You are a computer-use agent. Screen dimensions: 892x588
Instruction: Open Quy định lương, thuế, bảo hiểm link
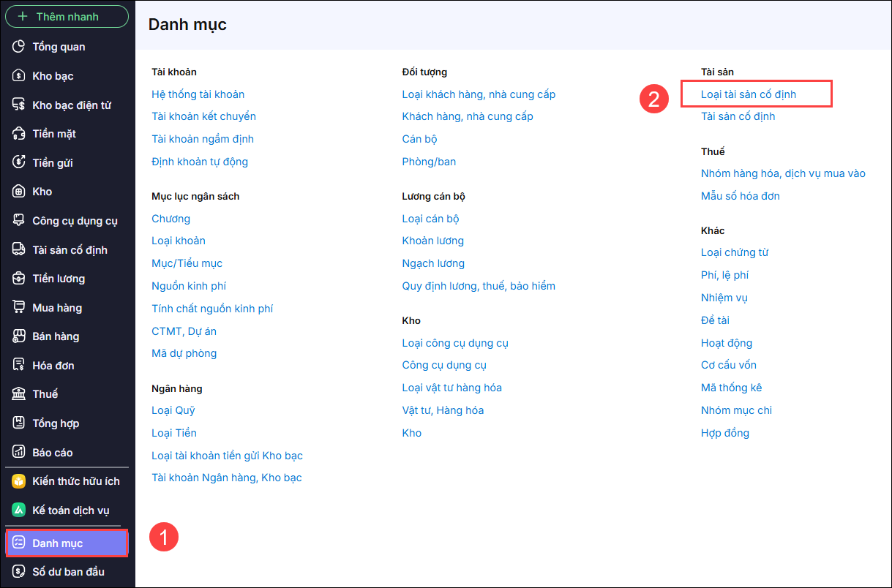479,286
